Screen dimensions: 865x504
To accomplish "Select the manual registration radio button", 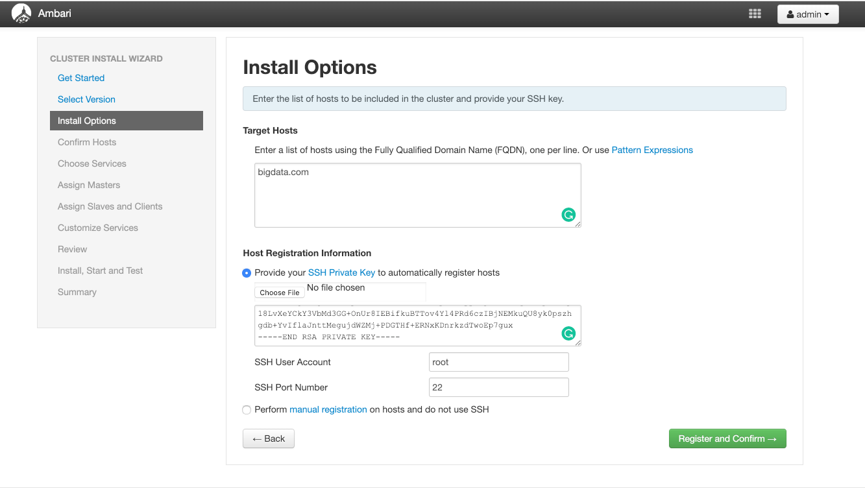I will pyautogui.click(x=247, y=409).
